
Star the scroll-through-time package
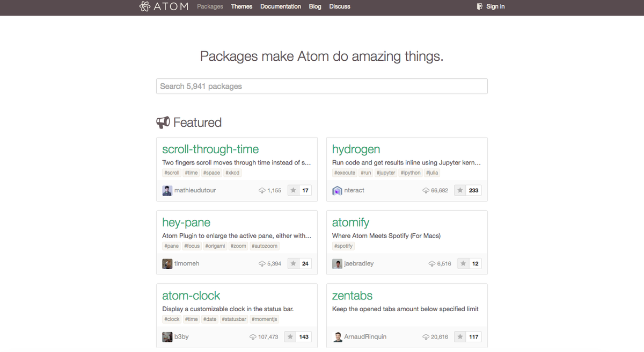pos(292,190)
